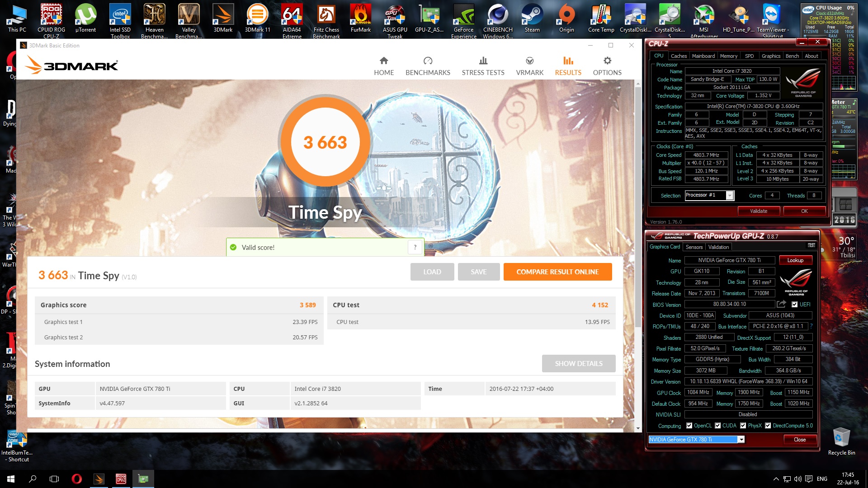The height and width of the screenshot is (488, 868).
Task: Switch to the Memory tab in CPU-Z
Action: click(x=729, y=56)
